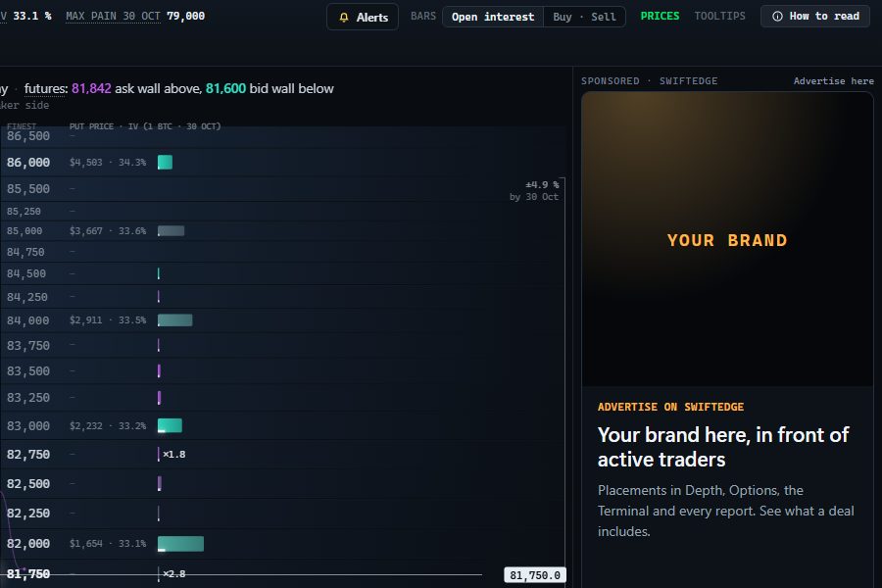Screen dimensions: 882x588
Task: Click put price $3,667 · 33.6%
Action: click(108, 230)
